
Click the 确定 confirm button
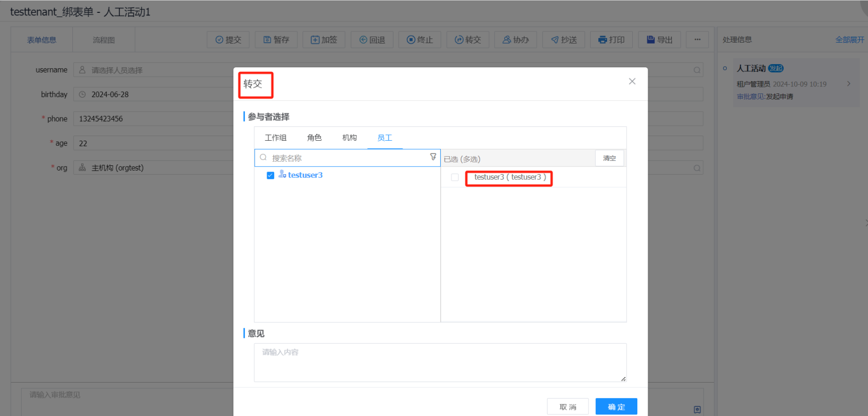pos(616,407)
